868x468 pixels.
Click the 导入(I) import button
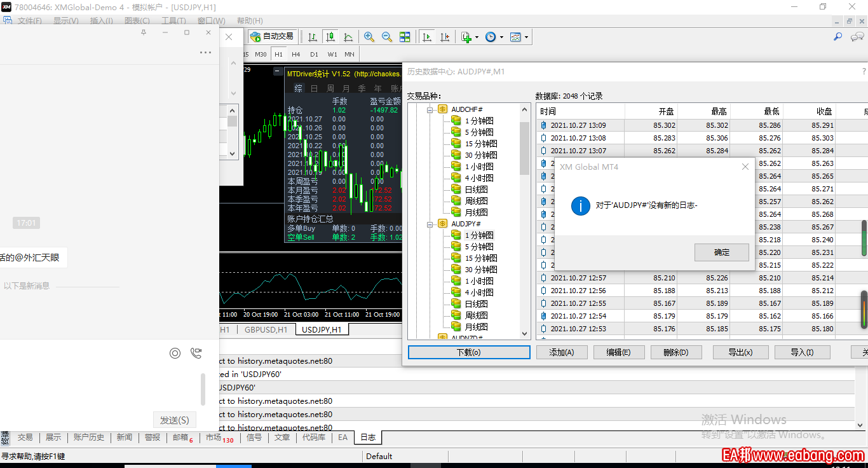click(802, 352)
